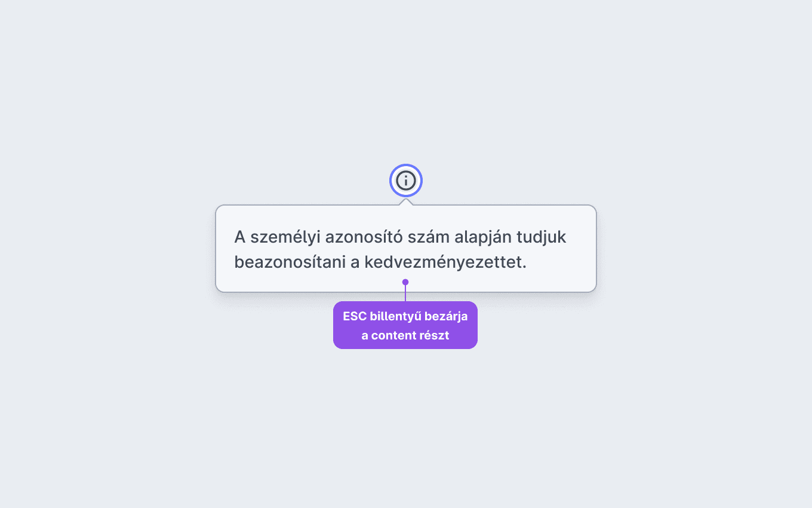812x508 pixels.
Task: Click the purple ESC annotation badge
Action: (x=405, y=325)
